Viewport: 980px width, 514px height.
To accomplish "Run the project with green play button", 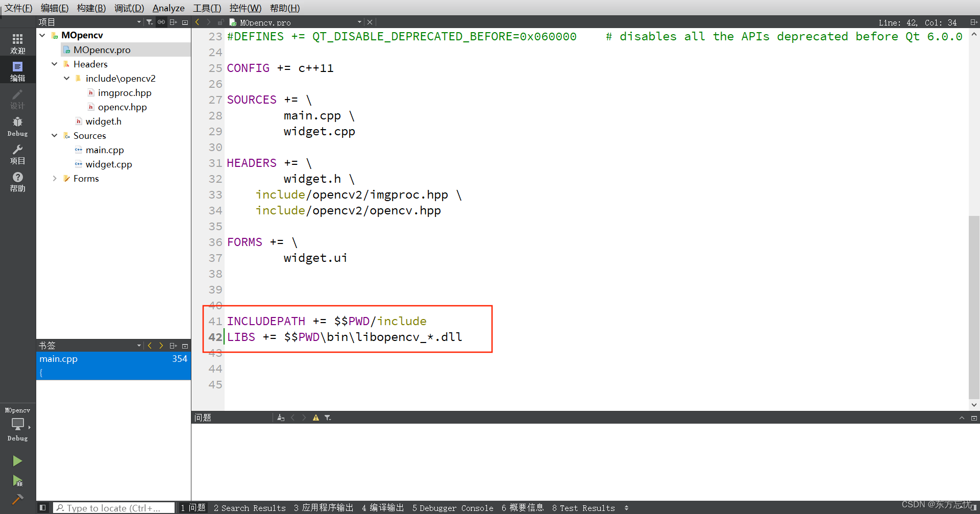I will [x=17, y=461].
